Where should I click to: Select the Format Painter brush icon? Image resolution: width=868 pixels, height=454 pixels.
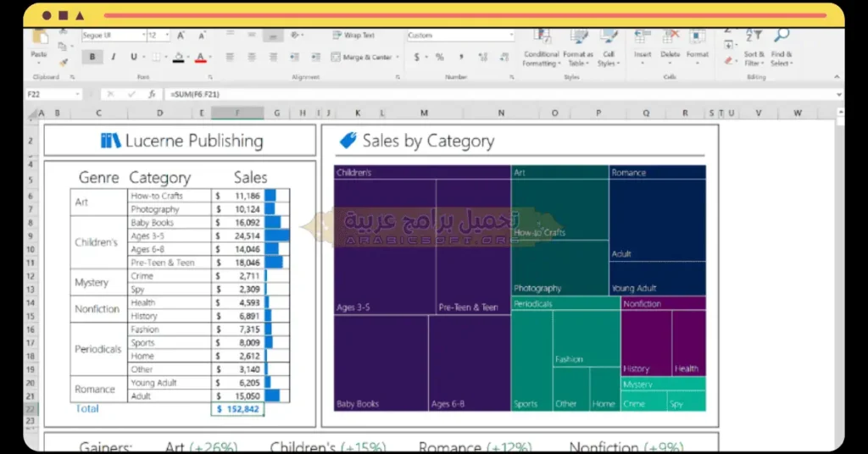point(64,62)
